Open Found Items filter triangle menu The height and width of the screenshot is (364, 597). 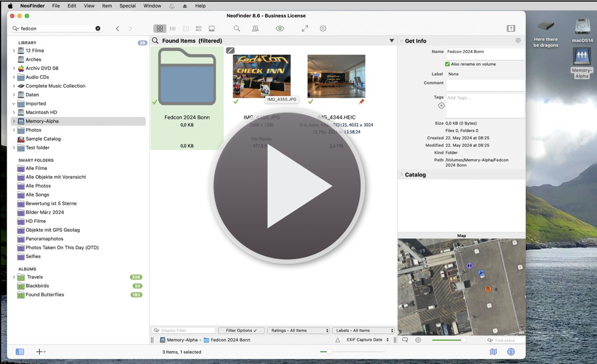pyautogui.click(x=391, y=41)
